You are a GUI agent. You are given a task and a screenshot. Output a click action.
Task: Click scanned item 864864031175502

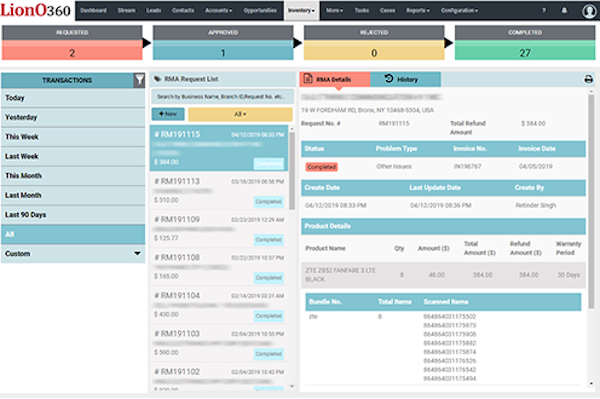[x=450, y=316]
